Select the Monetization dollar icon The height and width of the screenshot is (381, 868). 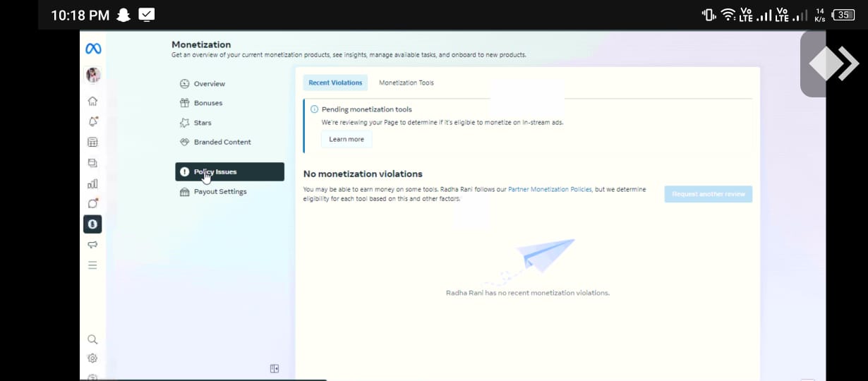pos(92,224)
